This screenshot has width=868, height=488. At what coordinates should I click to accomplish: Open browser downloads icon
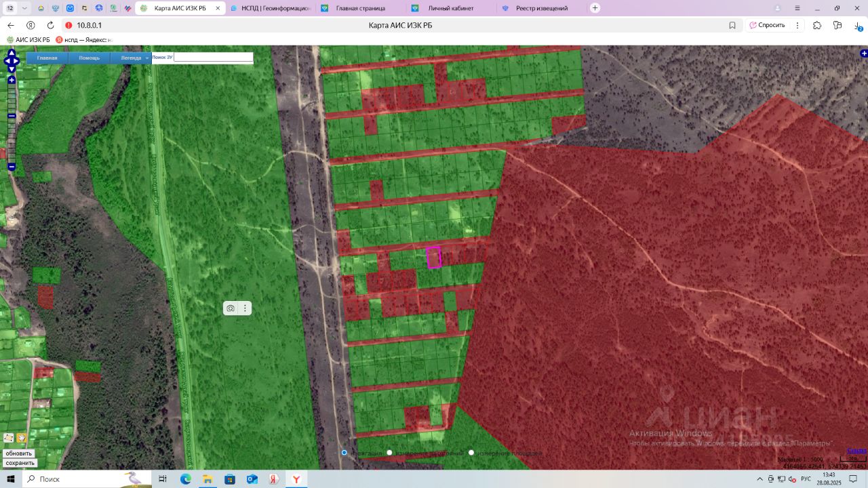858,25
